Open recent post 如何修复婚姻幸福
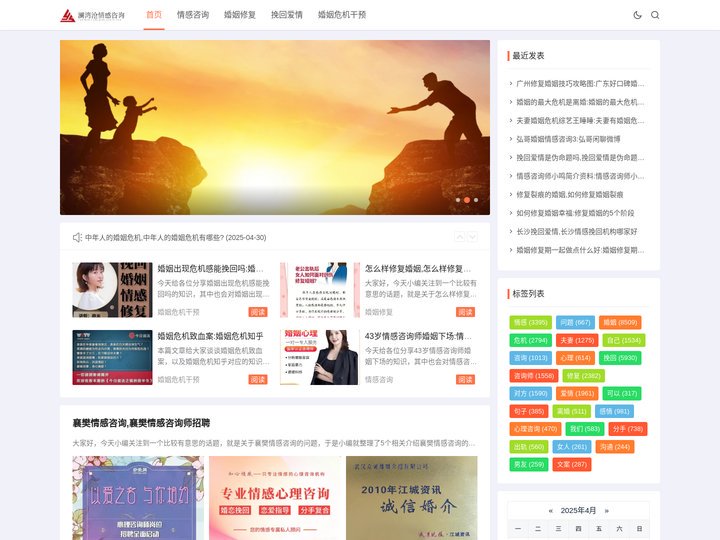This screenshot has height=540, width=720. coord(575,213)
